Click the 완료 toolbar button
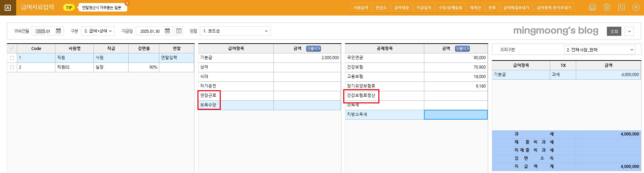The image size is (644, 173). [492, 7]
